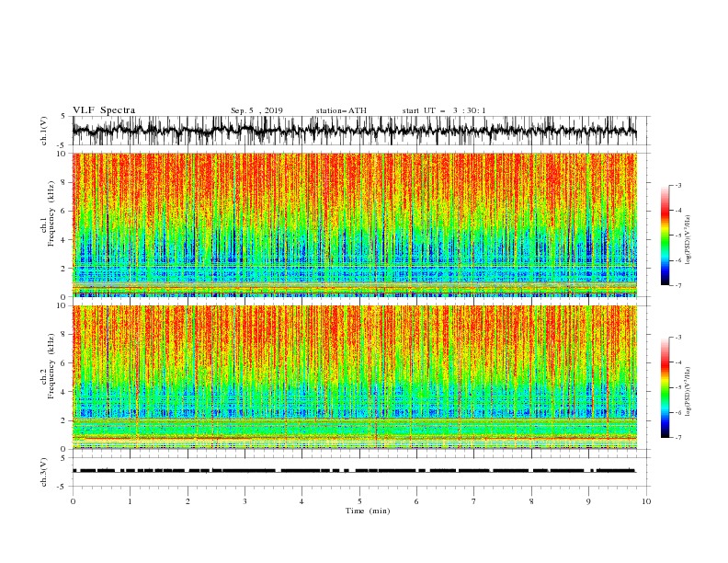Click the 'start UT = 3 :30: 1' label
This screenshot has height=563, width=728.
click(444, 110)
